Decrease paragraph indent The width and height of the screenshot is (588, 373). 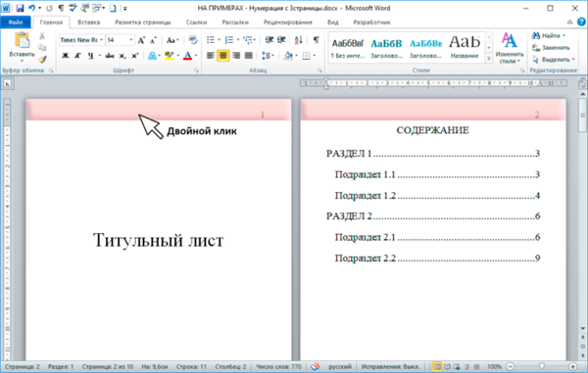click(x=269, y=40)
